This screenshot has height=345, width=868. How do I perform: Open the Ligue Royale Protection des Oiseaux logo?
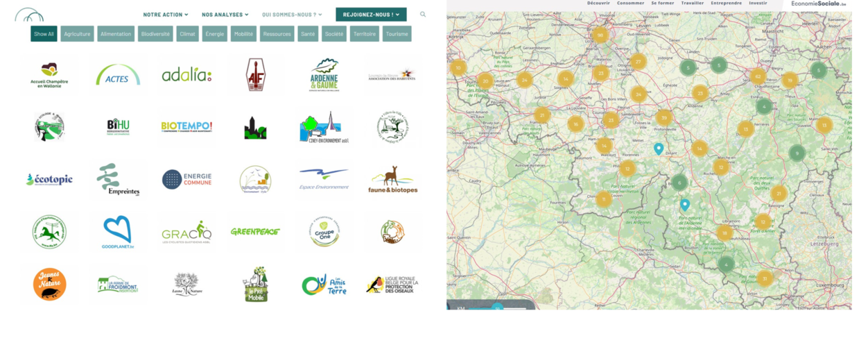click(392, 285)
